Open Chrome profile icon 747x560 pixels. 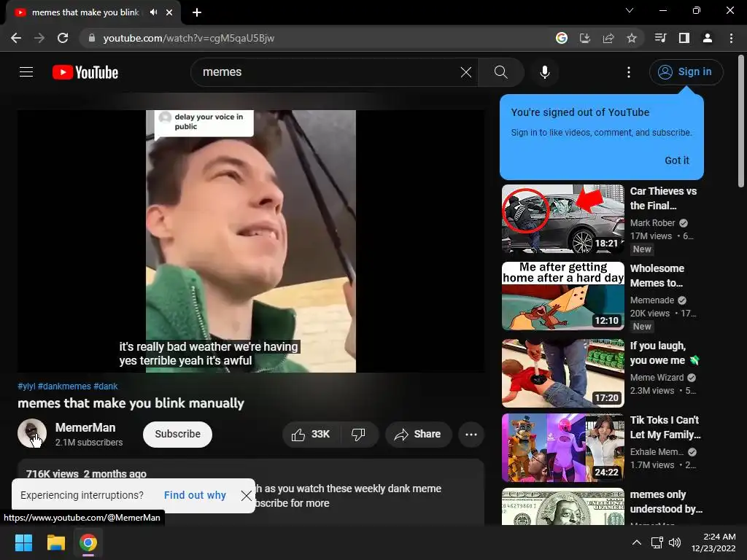pyautogui.click(x=707, y=38)
